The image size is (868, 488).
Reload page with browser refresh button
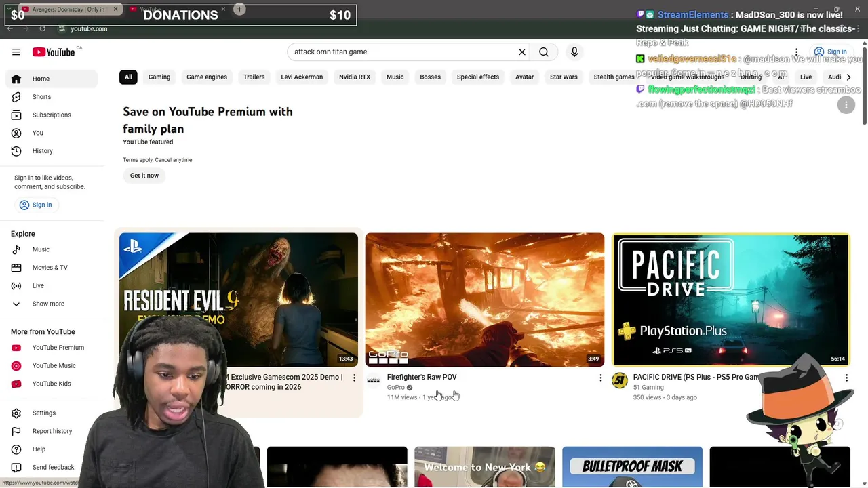tap(43, 28)
